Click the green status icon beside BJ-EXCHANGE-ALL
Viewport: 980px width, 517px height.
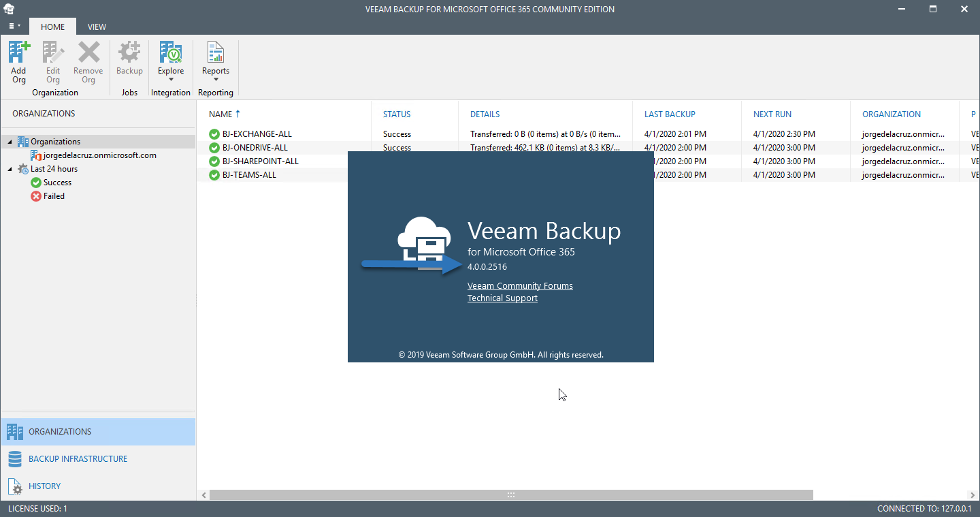214,134
